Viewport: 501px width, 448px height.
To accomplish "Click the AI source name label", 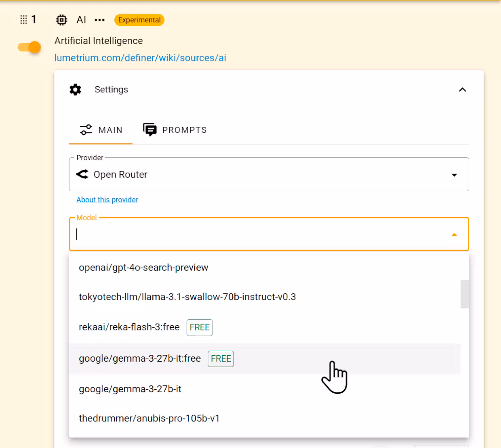I will [x=81, y=20].
